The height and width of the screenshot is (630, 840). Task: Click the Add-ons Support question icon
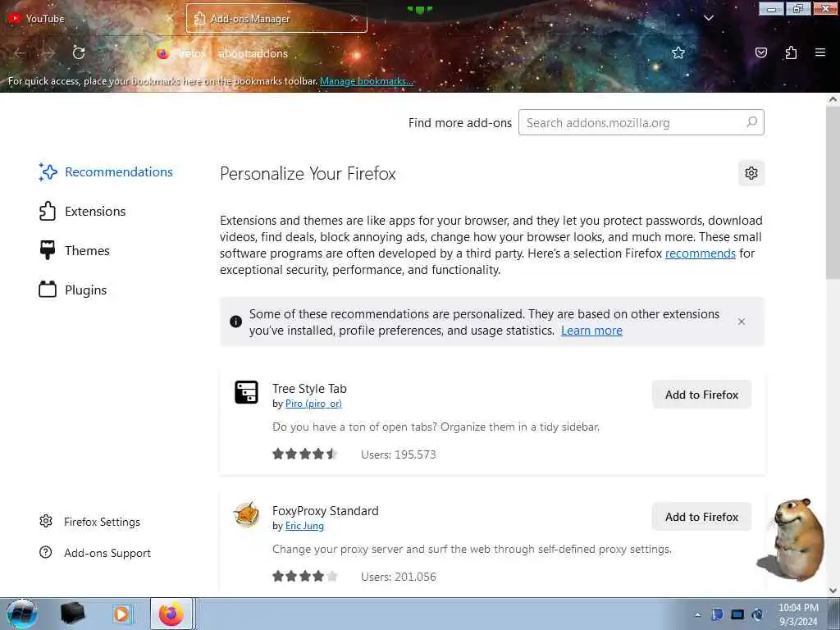[46, 552]
